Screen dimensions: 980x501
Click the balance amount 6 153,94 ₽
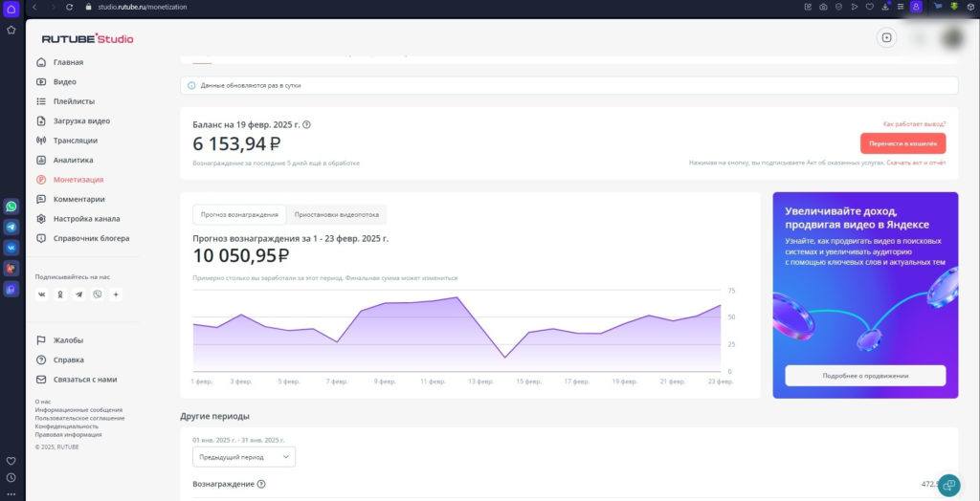(x=236, y=143)
